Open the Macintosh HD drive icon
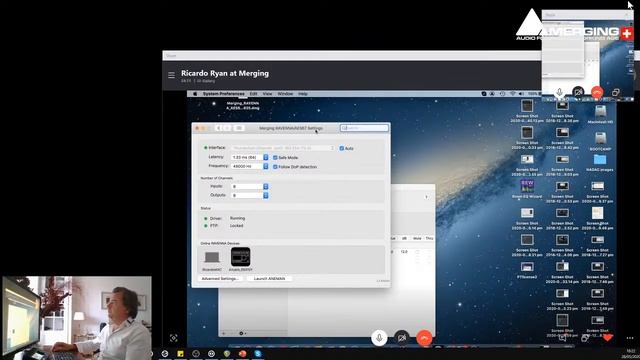Image resolution: width=640 pixels, height=360 pixels. tap(600, 111)
